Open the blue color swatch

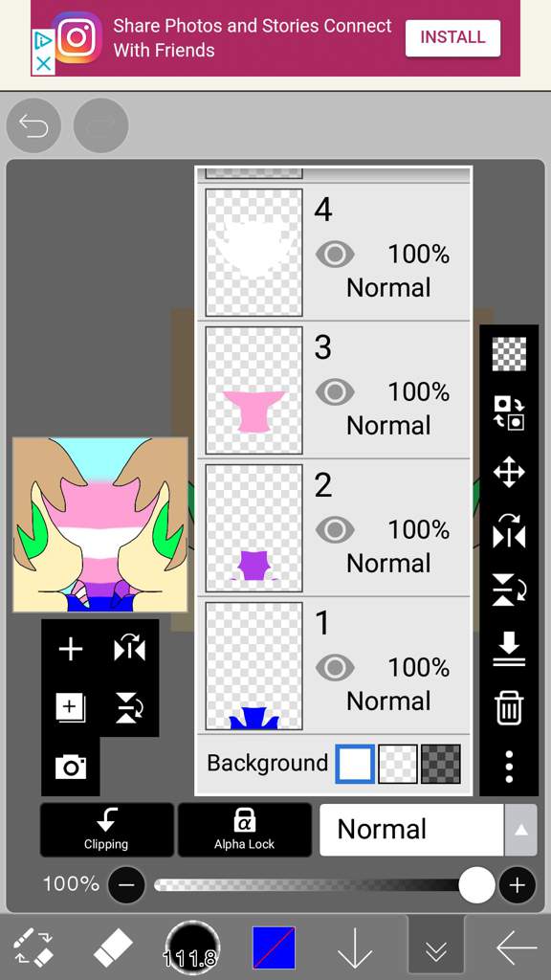click(274, 947)
